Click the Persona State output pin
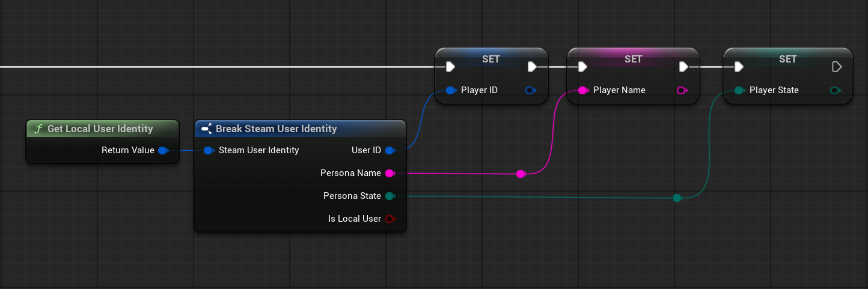This screenshot has height=289, width=868. pos(390,196)
